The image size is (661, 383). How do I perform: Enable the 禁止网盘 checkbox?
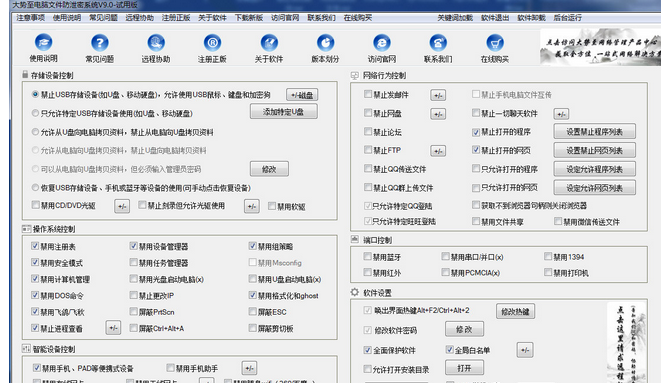[368, 113]
